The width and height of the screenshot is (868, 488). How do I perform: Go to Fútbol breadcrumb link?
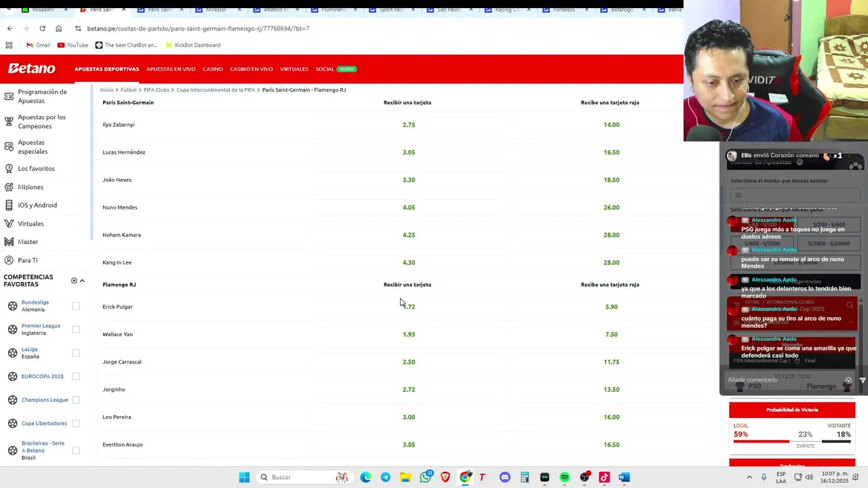pyautogui.click(x=129, y=89)
